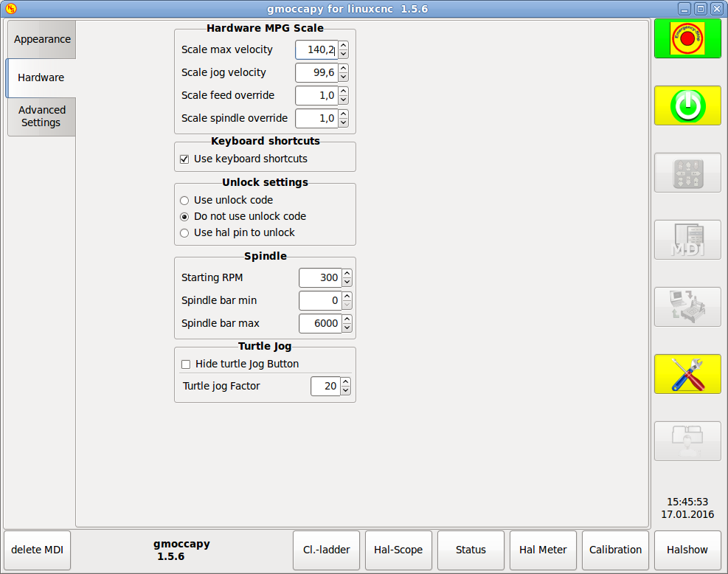The width and height of the screenshot is (728, 574).
Task: Increase Starting RPM value
Action: [347, 274]
